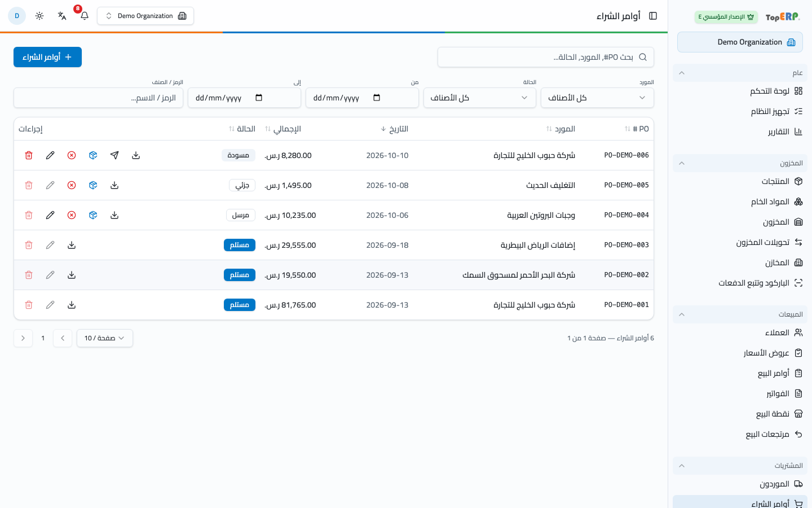The height and width of the screenshot is (508, 812).
Task: Open الموردون in sidebar
Action: pyautogui.click(x=740, y=484)
